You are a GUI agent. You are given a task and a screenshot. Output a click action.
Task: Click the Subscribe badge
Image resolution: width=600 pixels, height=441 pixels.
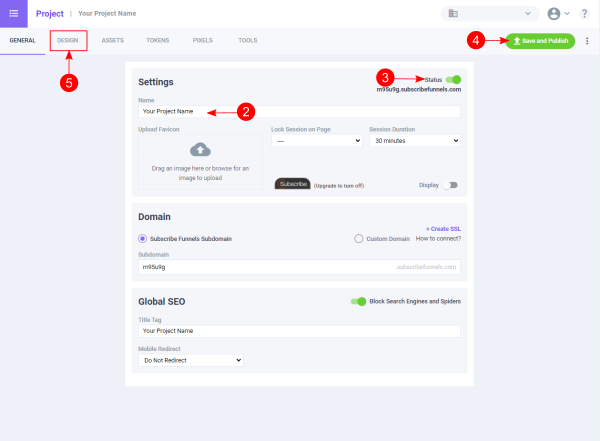[293, 184]
